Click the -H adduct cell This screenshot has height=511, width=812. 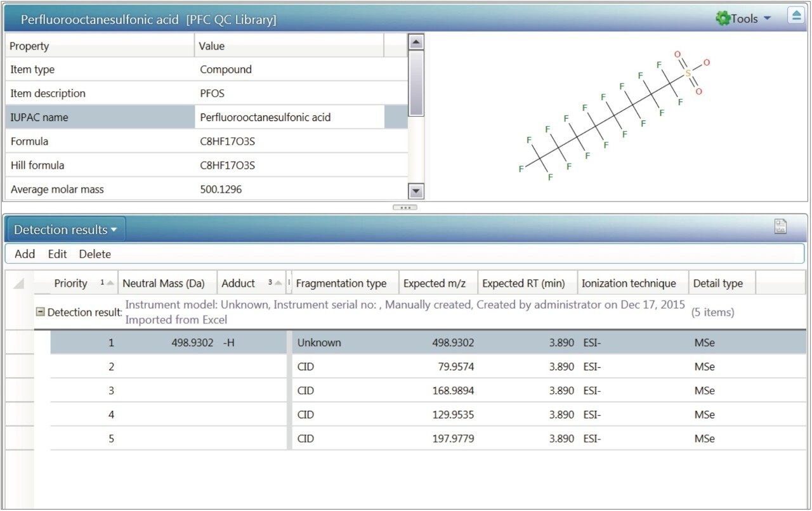tap(252, 342)
